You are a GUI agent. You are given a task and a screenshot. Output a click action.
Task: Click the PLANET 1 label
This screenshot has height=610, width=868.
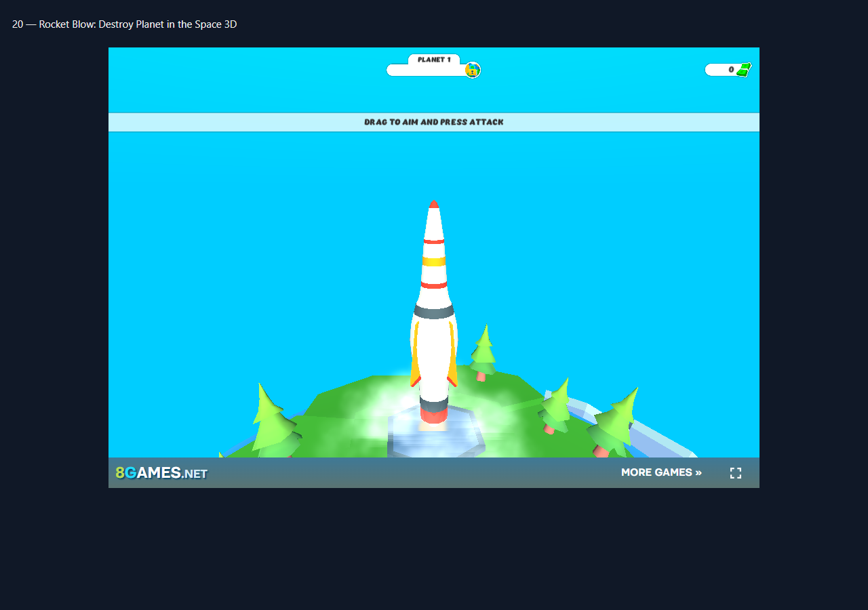[434, 60]
